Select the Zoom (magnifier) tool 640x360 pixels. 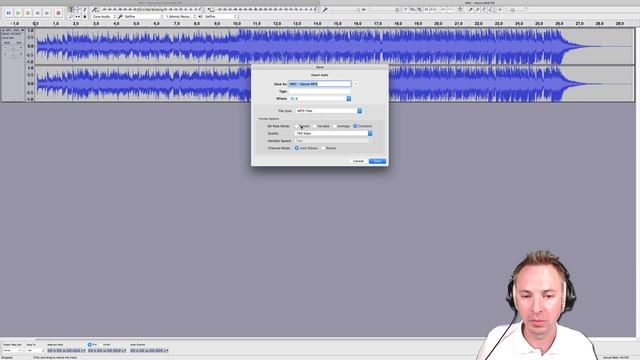(71, 17)
